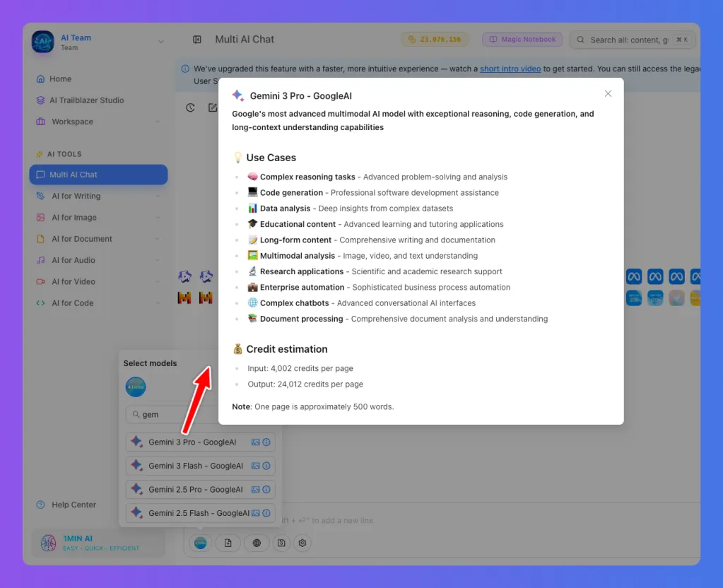This screenshot has height=588, width=723.
Task: Click the AI for Video camera icon
Action: coord(40,281)
